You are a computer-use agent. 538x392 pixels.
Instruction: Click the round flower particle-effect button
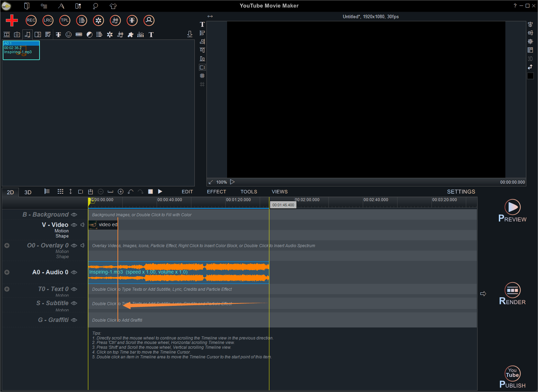click(98, 20)
